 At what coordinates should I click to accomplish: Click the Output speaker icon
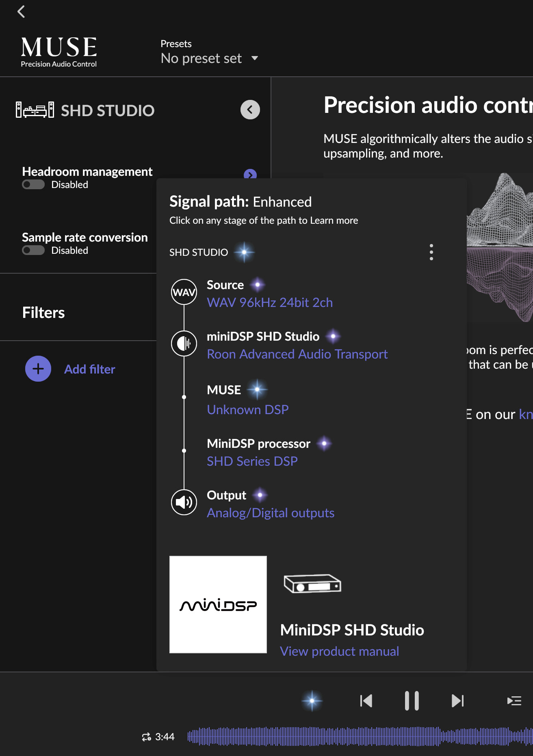184,502
